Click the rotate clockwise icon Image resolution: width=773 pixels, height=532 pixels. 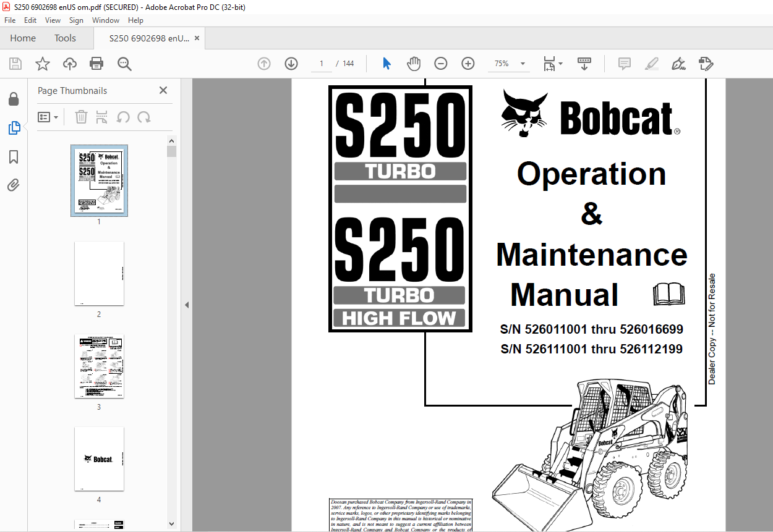[x=144, y=117]
